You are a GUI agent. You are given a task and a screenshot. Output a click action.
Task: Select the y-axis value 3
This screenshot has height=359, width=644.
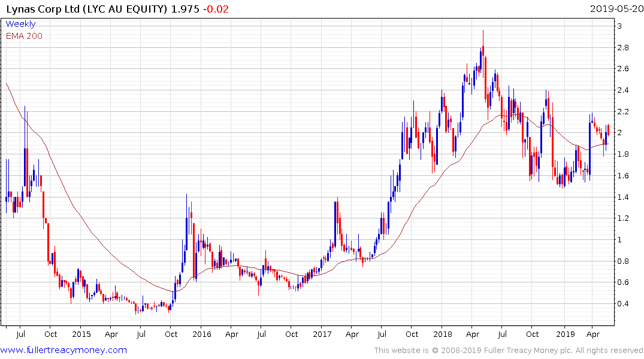pos(620,26)
